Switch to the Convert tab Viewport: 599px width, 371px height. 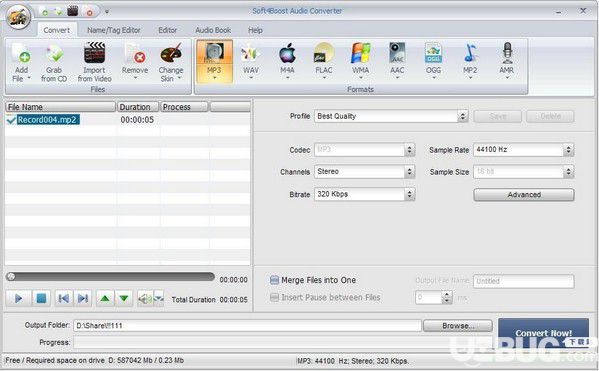tap(57, 30)
